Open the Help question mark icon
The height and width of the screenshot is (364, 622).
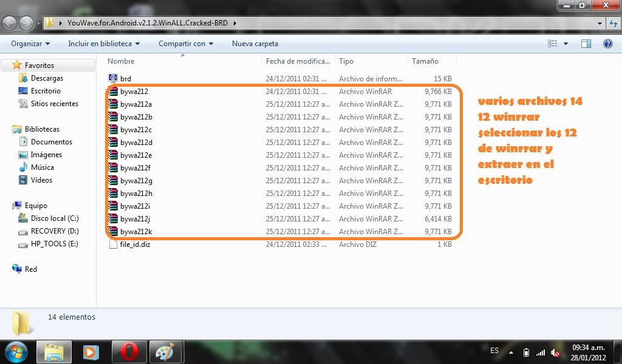pyautogui.click(x=607, y=44)
